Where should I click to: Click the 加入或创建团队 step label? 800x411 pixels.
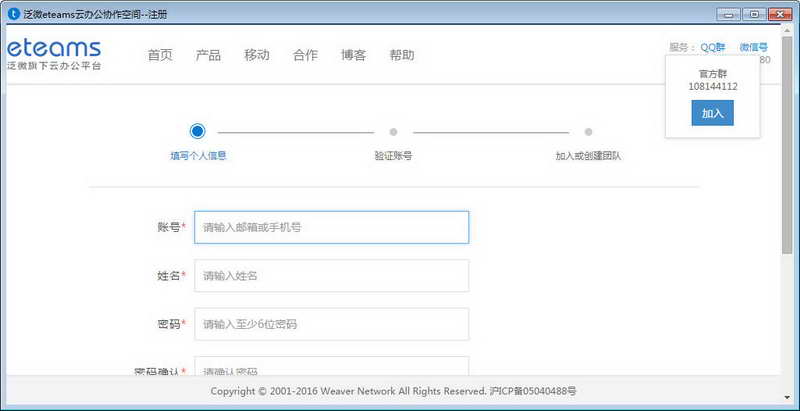pyautogui.click(x=588, y=156)
